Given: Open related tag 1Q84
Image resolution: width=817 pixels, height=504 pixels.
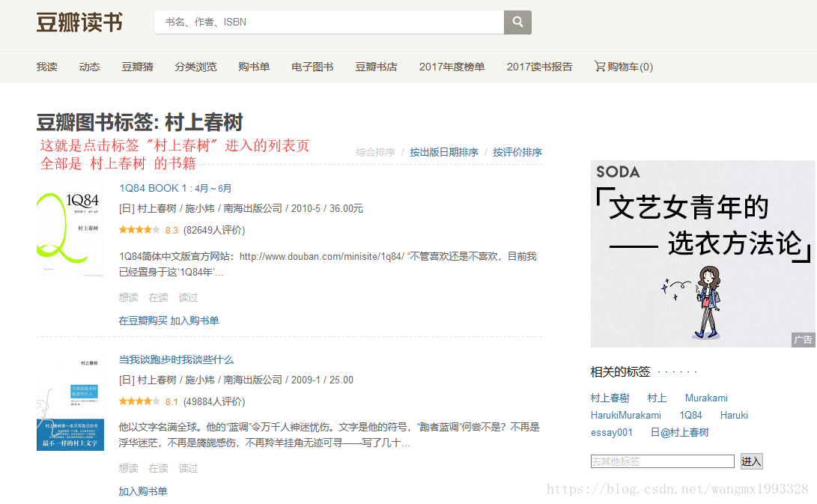Looking at the screenshot, I should (x=690, y=416).
